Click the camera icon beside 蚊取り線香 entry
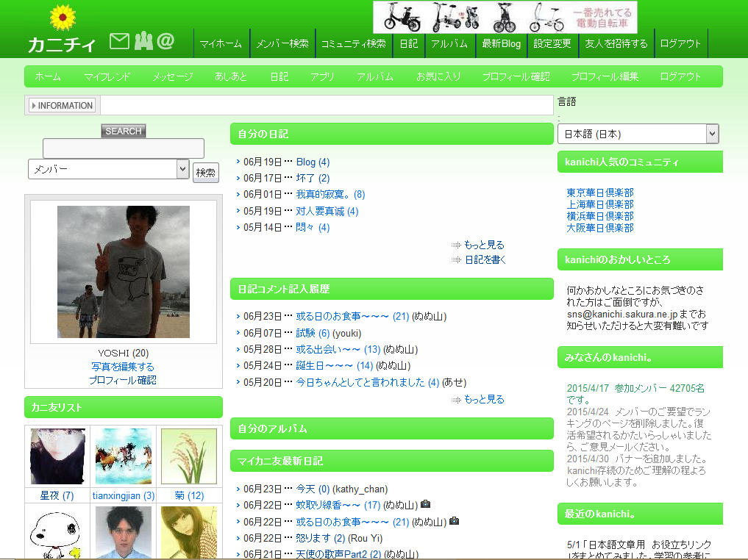Viewport: 748px width, 560px height. 425,505
